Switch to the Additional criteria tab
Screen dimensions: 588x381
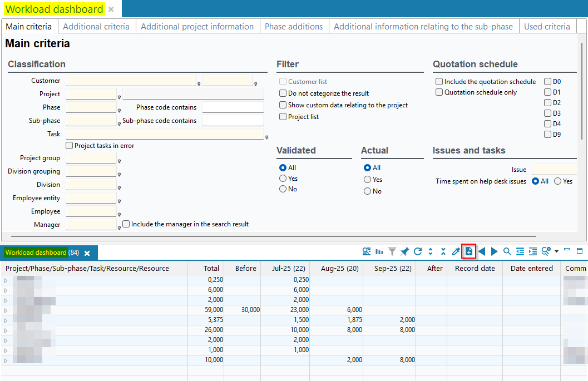[x=96, y=27]
